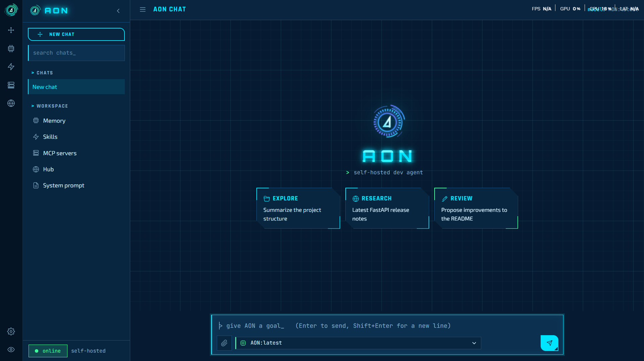Open the AON:latest model dropdown

pyautogui.click(x=358, y=343)
